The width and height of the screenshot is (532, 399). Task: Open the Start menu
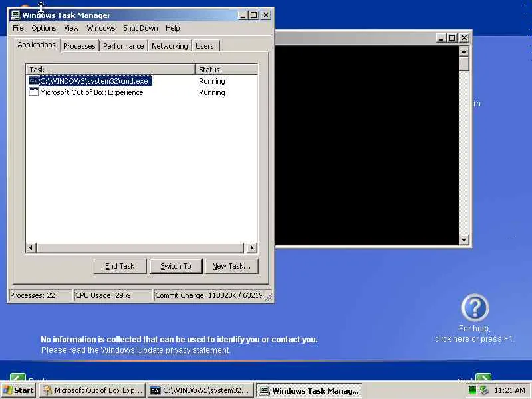[x=18, y=390]
